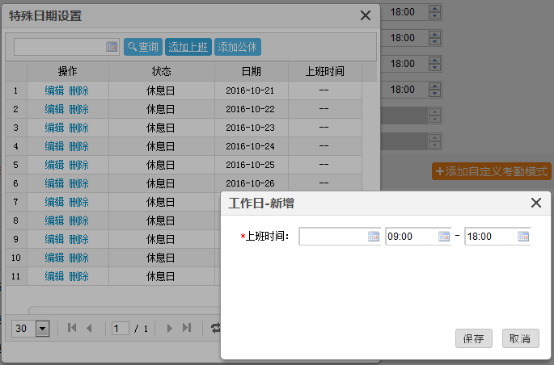The width and height of the screenshot is (554, 366).
Task: Go to last page in pager
Action: [x=187, y=328]
